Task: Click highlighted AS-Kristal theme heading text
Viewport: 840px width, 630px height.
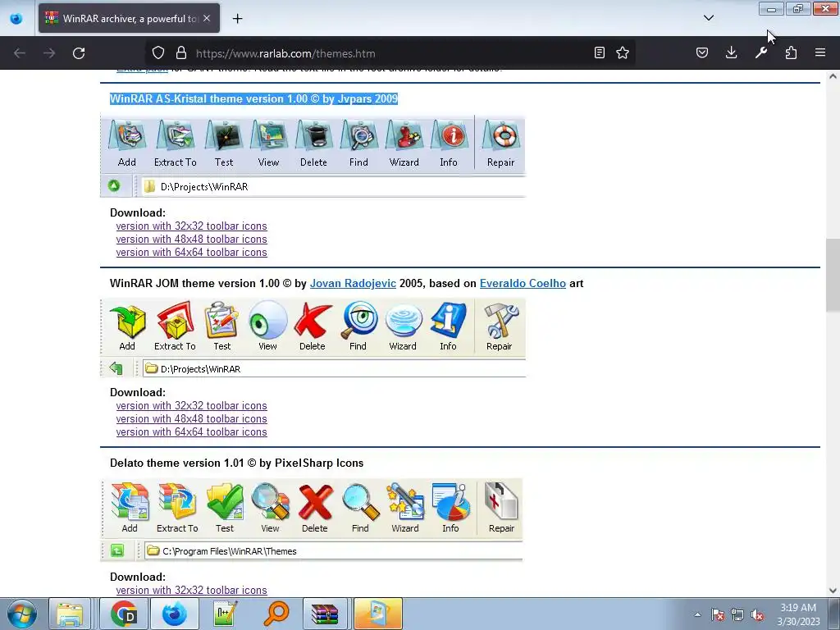Action: point(254,98)
